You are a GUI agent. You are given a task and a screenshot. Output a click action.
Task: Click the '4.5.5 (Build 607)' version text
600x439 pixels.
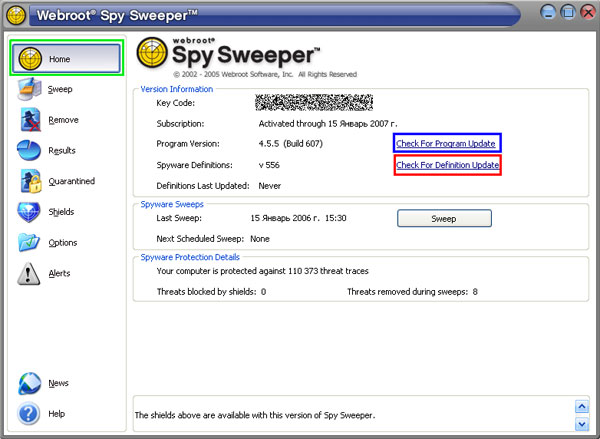[x=291, y=144]
